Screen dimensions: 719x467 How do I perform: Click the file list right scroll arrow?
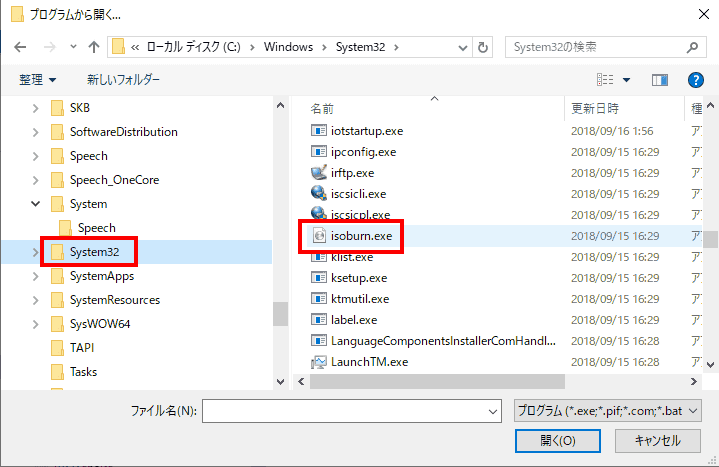coord(694,381)
